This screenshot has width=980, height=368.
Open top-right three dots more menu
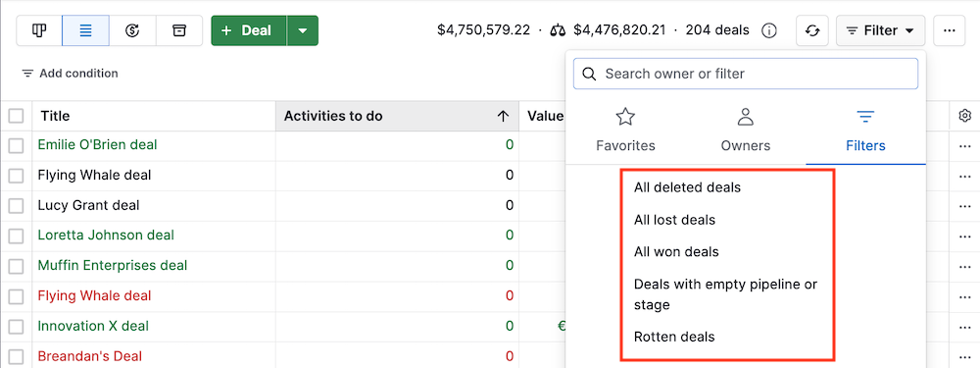[950, 30]
